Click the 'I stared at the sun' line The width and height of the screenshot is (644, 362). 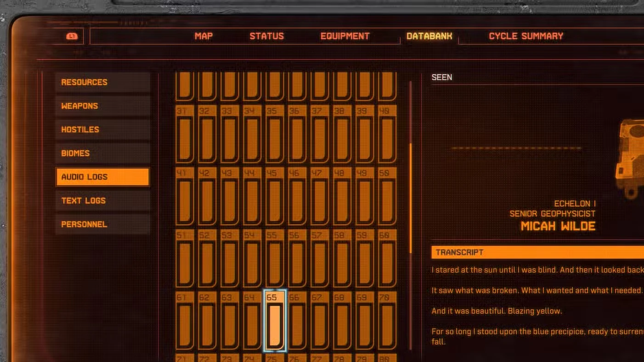[x=537, y=270]
